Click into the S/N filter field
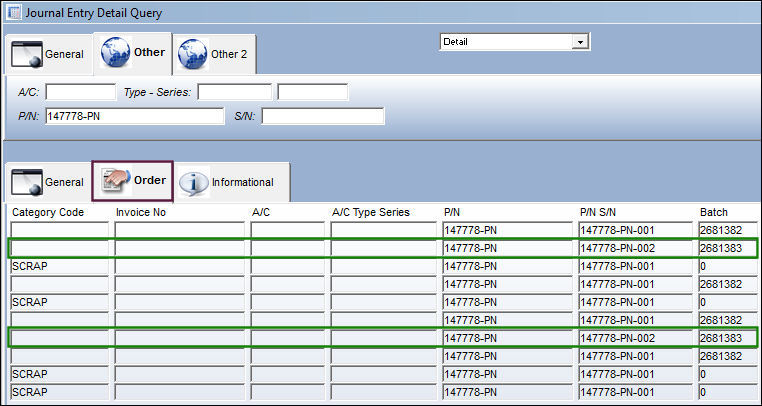The height and width of the screenshot is (406, 762). (x=323, y=116)
